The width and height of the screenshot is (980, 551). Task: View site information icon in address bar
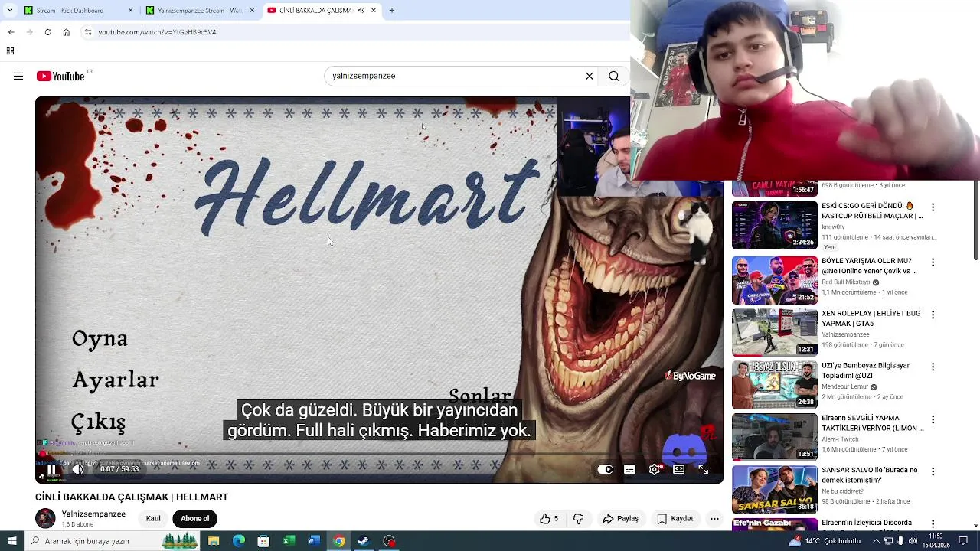point(88,32)
